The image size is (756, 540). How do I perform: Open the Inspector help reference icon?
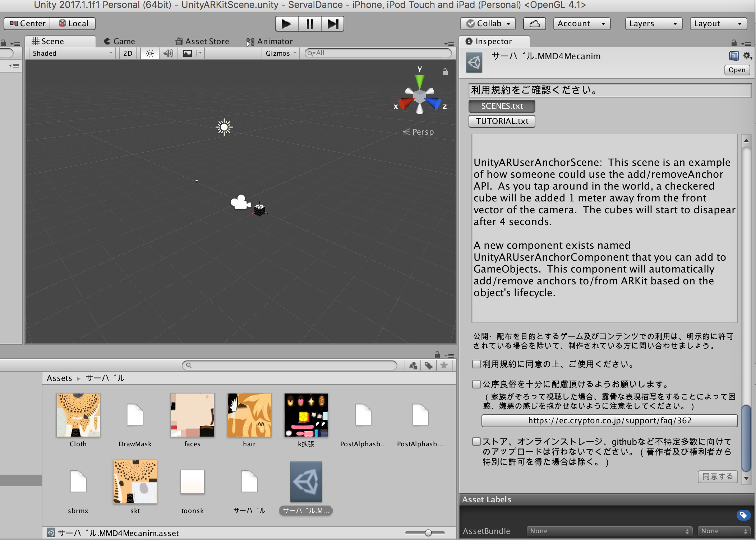point(734,56)
